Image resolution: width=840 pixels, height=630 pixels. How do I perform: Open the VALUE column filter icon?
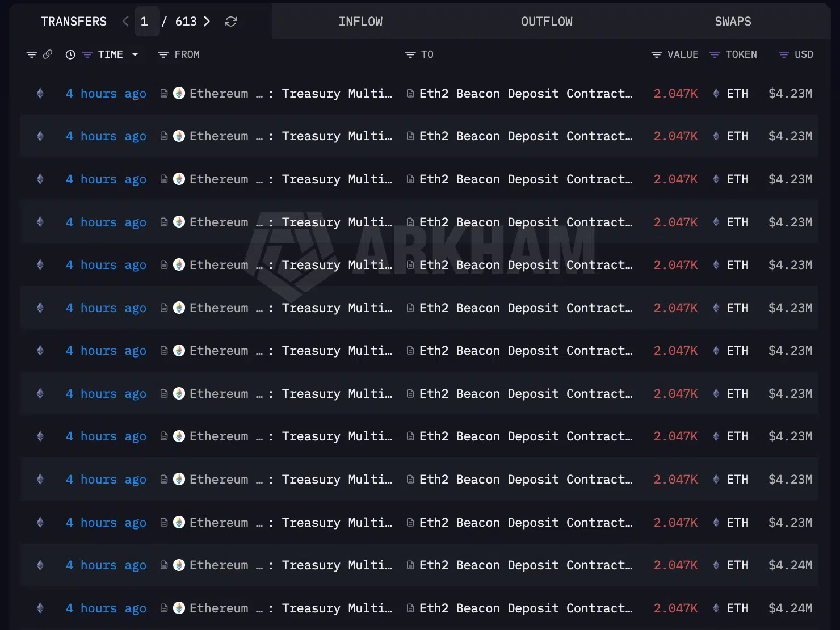pos(656,54)
